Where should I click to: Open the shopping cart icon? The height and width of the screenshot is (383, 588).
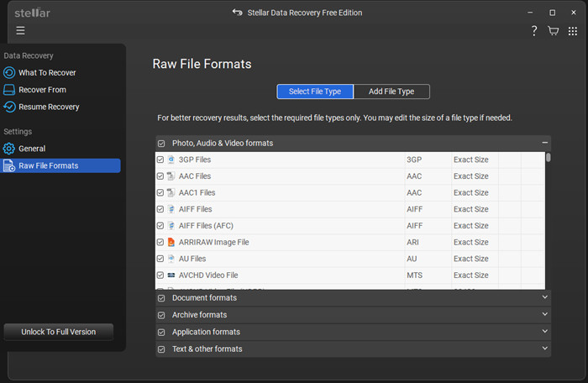tap(553, 31)
